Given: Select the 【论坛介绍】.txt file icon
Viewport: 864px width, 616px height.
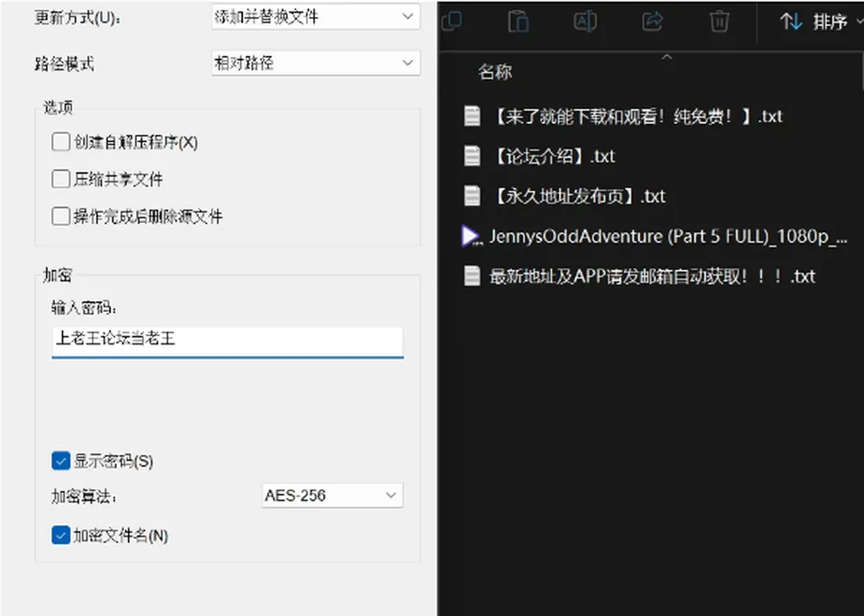Looking at the screenshot, I should (472, 156).
